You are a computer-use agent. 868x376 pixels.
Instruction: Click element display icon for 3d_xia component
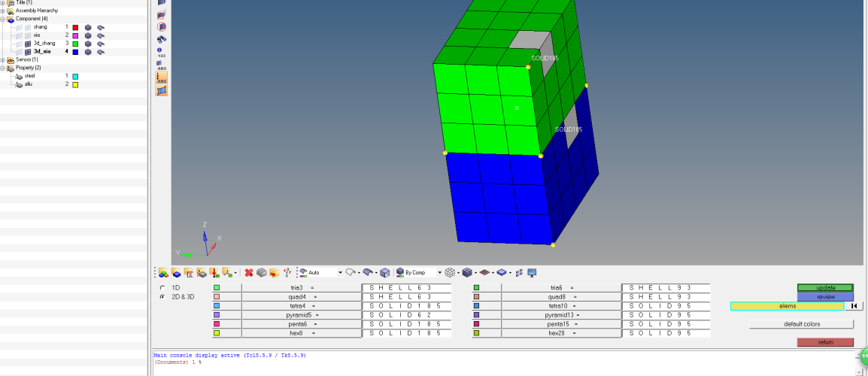pyautogui.click(x=88, y=52)
